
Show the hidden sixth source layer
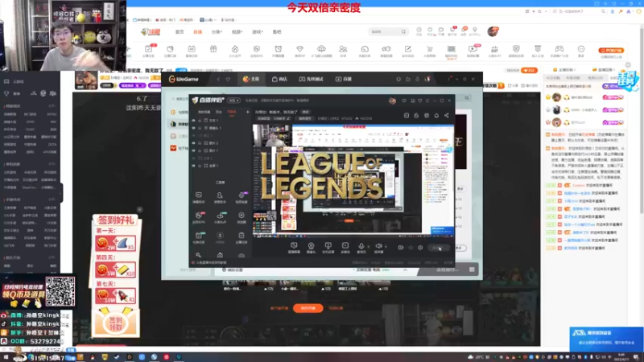point(193,158)
